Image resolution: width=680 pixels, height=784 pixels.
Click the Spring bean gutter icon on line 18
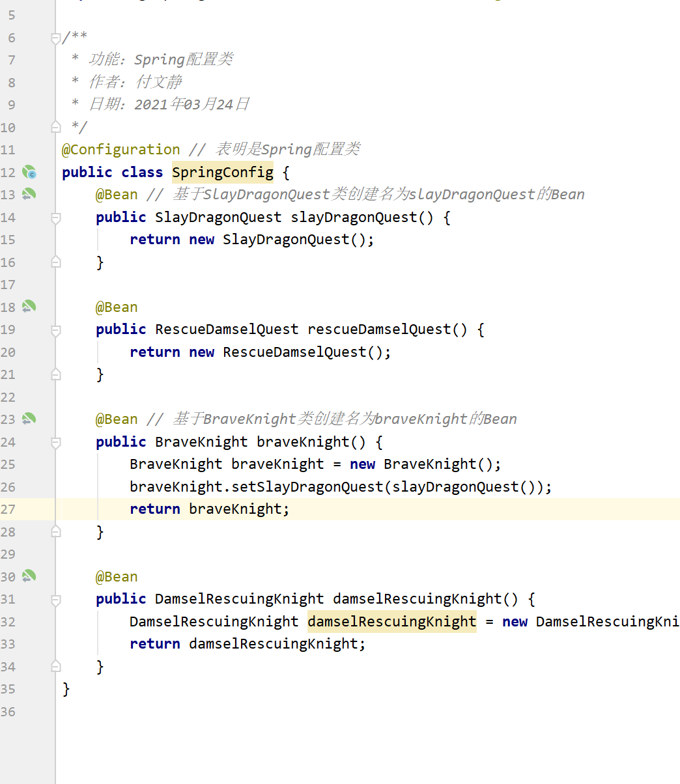29,307
